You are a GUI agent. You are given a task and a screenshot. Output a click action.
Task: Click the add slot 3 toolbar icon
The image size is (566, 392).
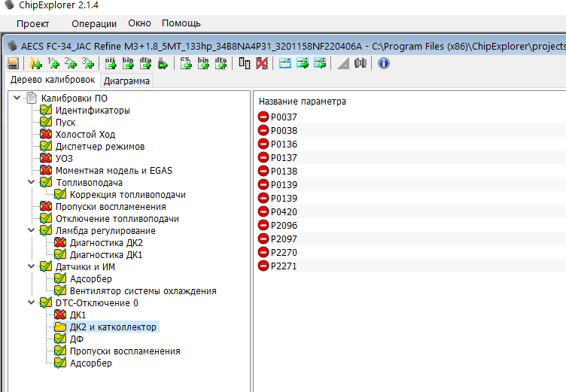(88, 63)
